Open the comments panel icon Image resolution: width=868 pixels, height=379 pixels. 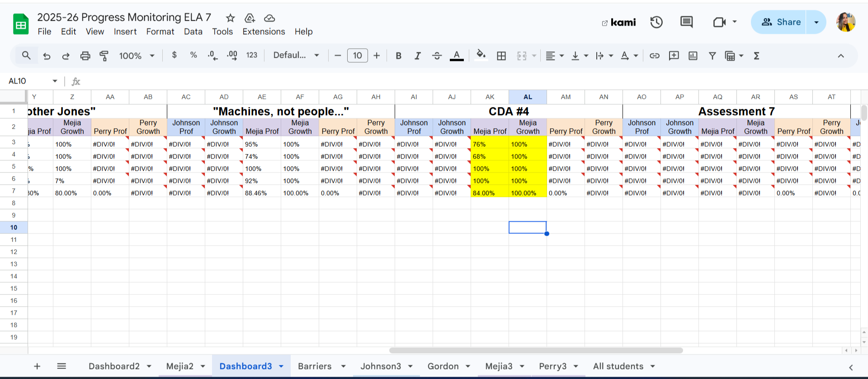686,22
